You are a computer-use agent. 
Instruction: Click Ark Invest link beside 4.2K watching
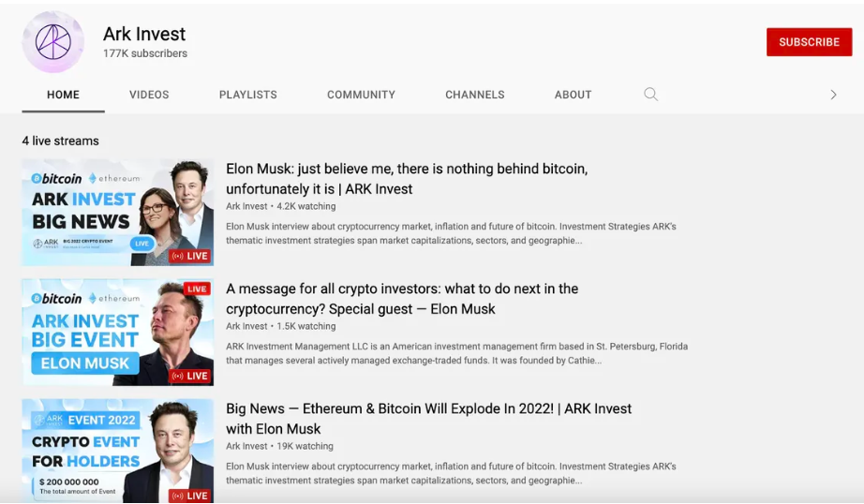[x=246, y=206]
